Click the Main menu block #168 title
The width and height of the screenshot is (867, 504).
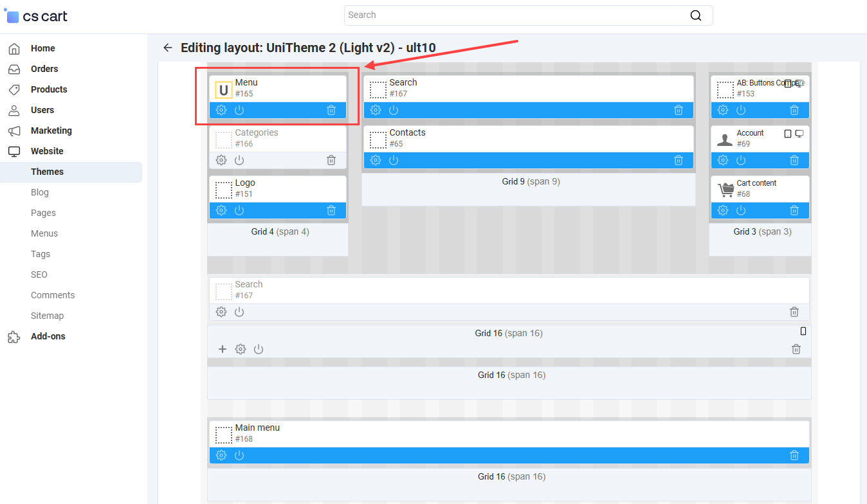point(257,428)
